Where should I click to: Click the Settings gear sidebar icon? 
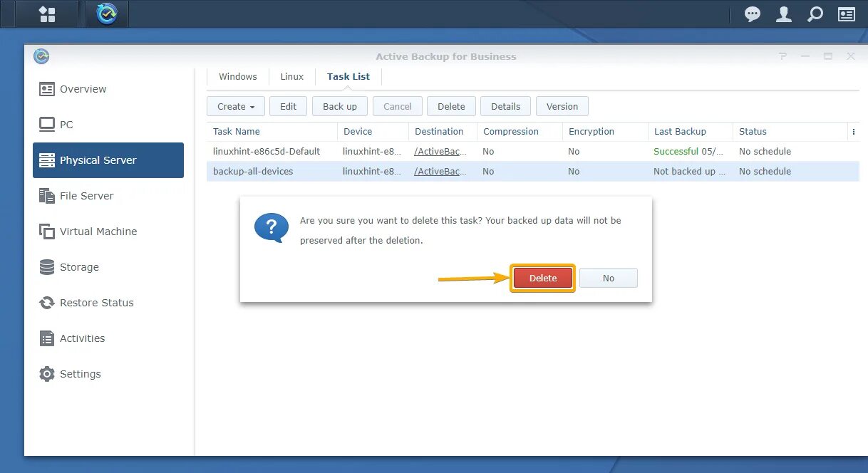tap(47, 374)
